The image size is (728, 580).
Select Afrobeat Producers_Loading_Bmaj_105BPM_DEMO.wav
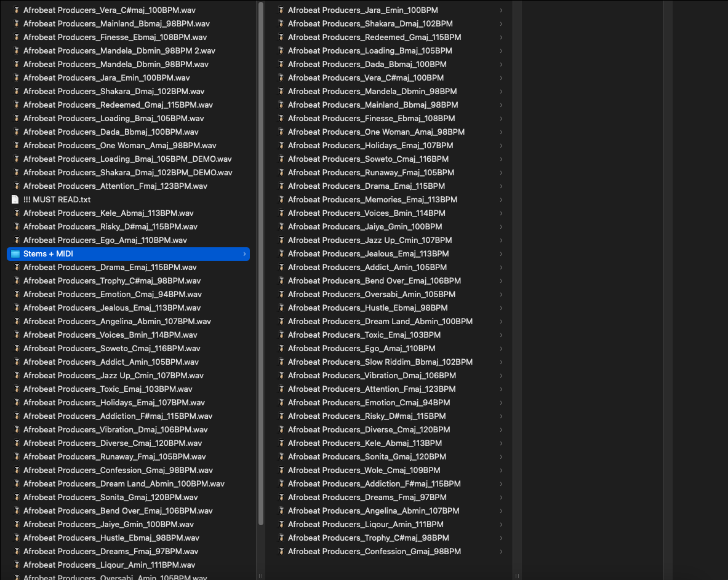[x=127, y=159]
